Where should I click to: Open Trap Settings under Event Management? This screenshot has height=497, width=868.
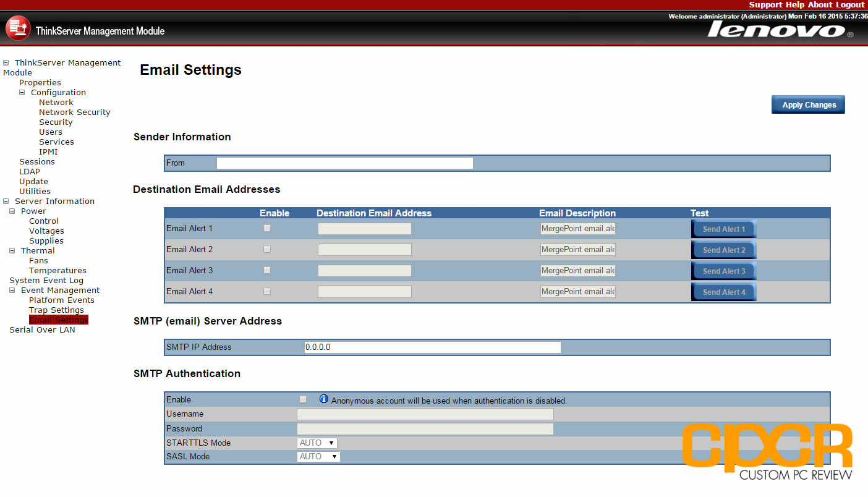click(56, 310)
